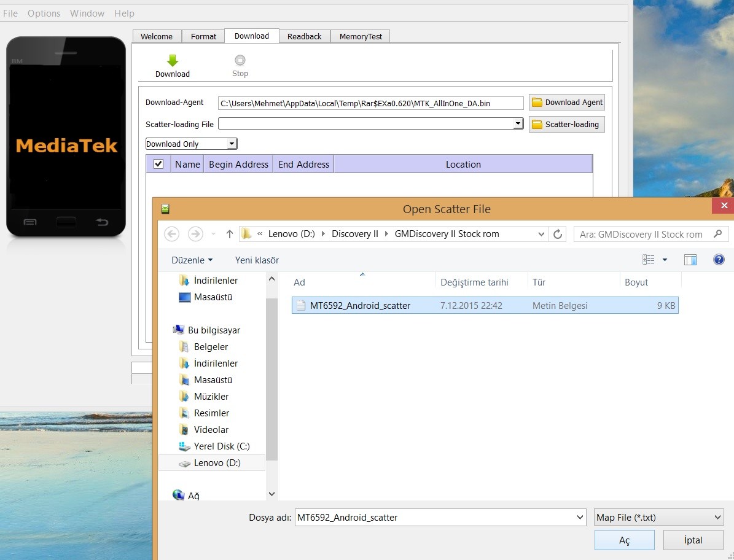Open the file dialog help icon
The height and width of the screenshot is (560, 734).
[719, 260]
